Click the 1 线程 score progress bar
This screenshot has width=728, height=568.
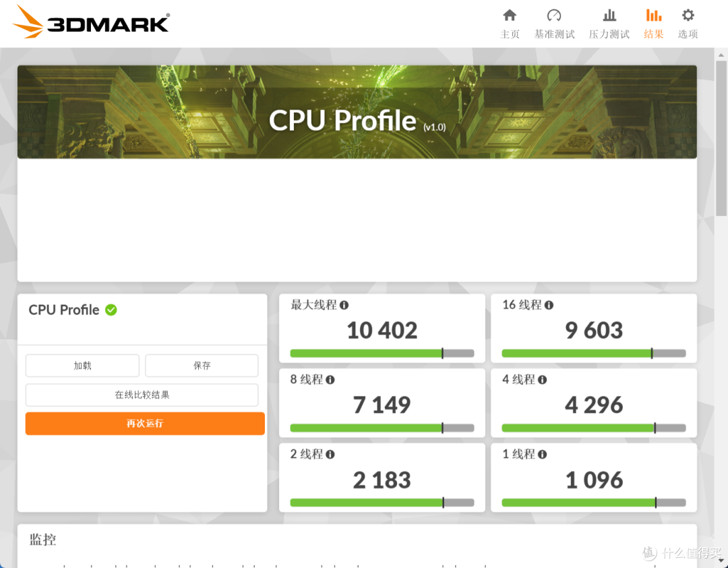point(593,503)
